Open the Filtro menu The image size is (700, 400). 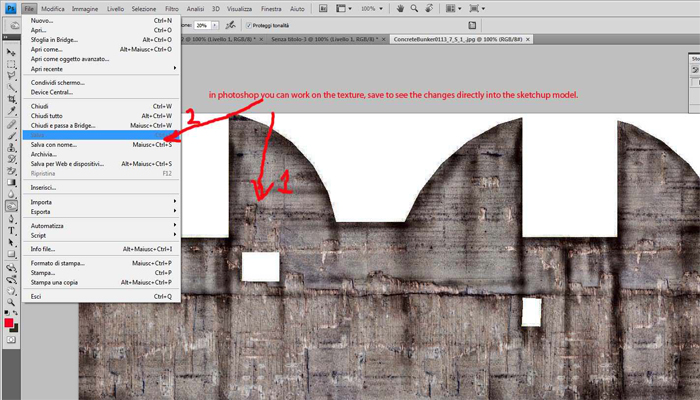pyautogui.click(x=171, y=7)
